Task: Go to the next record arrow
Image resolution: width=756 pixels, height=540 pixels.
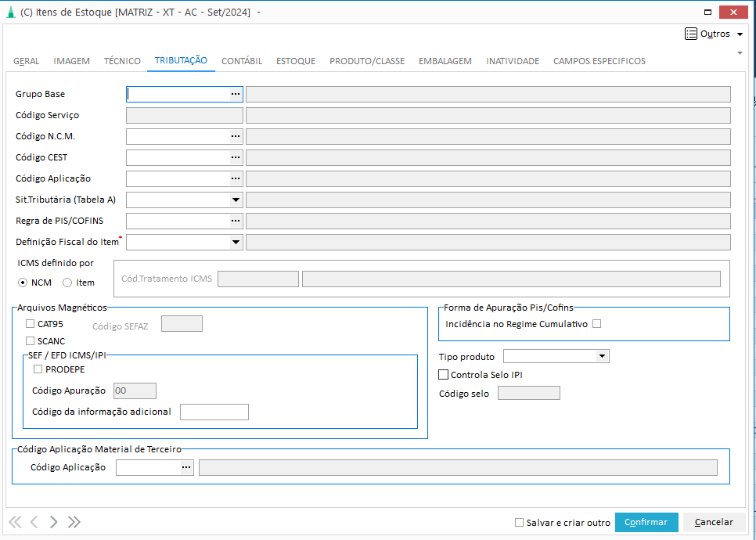Action: pos(53,522)
